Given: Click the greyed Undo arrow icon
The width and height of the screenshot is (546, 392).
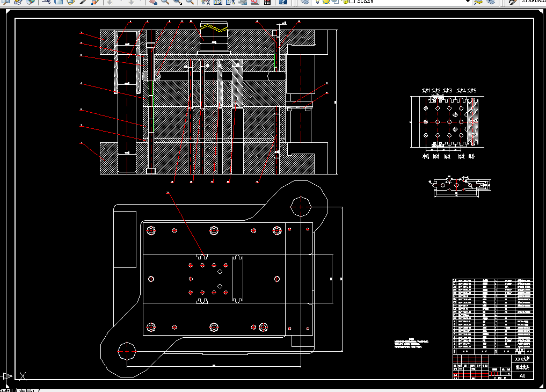Looking at the screenshot, I should point(110,2).
